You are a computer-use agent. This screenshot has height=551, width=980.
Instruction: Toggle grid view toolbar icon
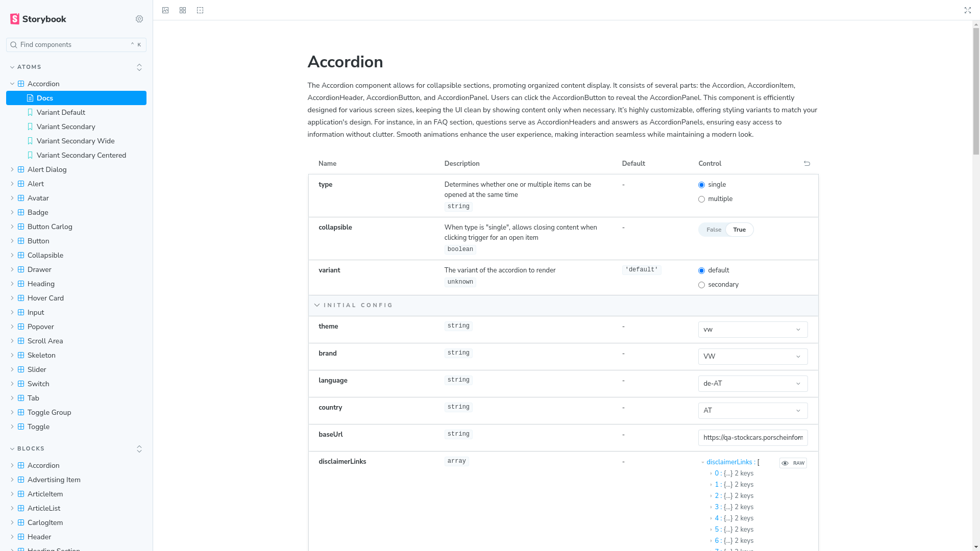(x=183, y=10)
